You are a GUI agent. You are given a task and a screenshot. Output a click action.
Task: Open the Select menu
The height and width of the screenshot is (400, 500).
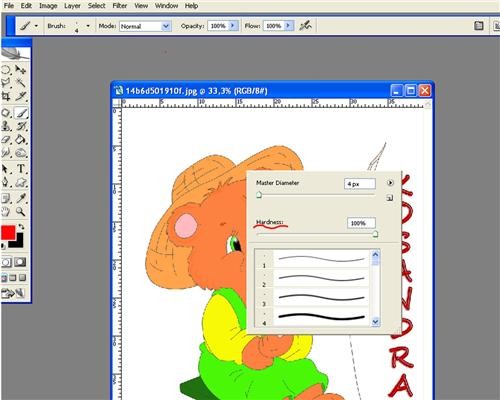(96, 6)
